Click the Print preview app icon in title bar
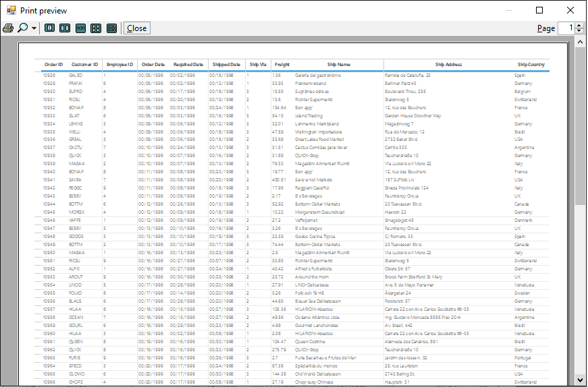This screenshot has width=588, height=387. pos(11,11)
